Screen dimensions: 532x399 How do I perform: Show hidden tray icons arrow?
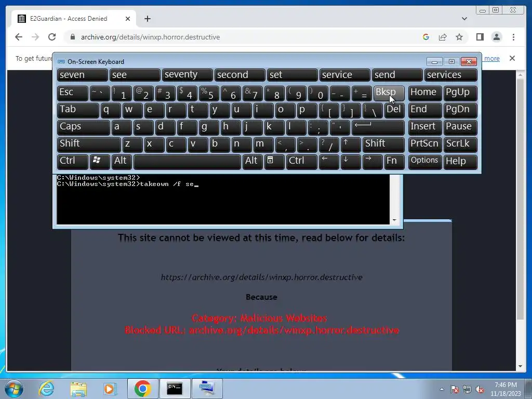pyautogui.click(x=442, y=389)
